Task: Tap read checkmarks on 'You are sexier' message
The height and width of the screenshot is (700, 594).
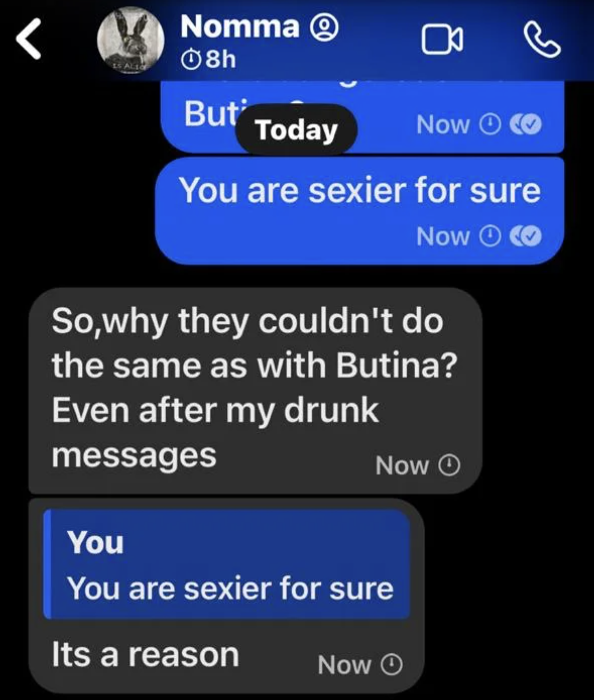Action: (526, 237)
